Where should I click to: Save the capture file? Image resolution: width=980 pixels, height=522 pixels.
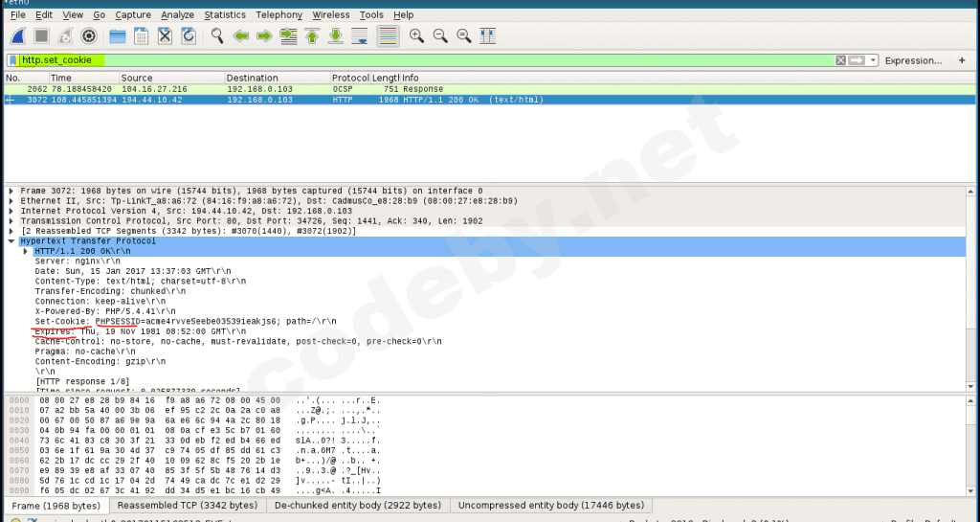[142, 36]
